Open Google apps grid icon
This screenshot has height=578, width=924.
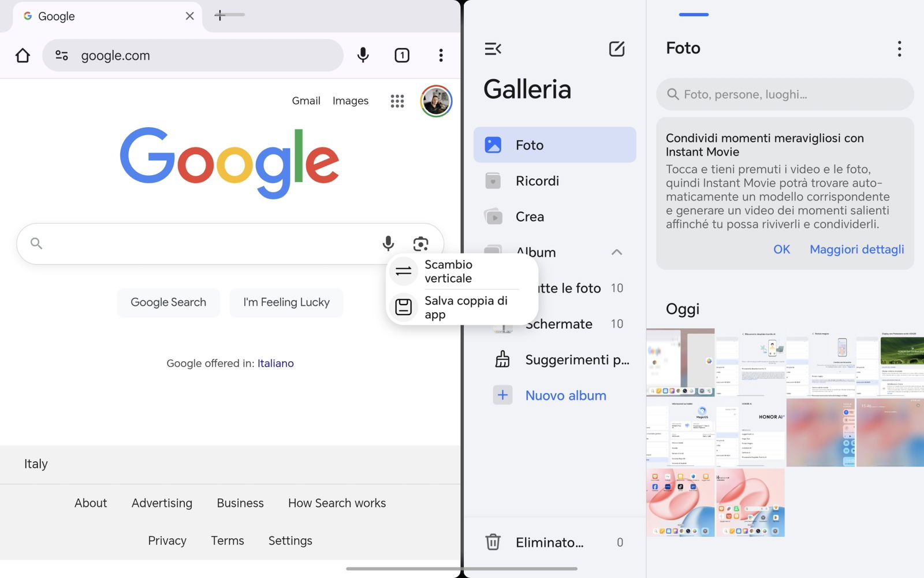[x=397, y=101]
